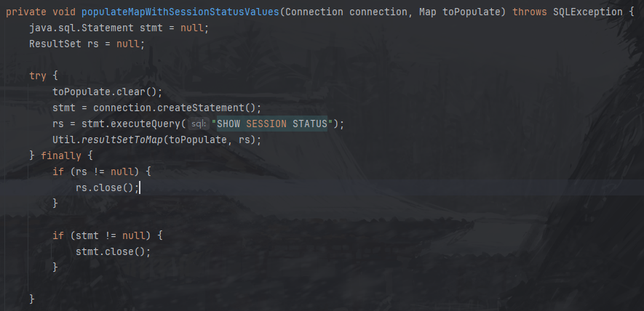Click the method's final closing brace
Viewport: 644px width, 311px height.
tap(32, 299)
